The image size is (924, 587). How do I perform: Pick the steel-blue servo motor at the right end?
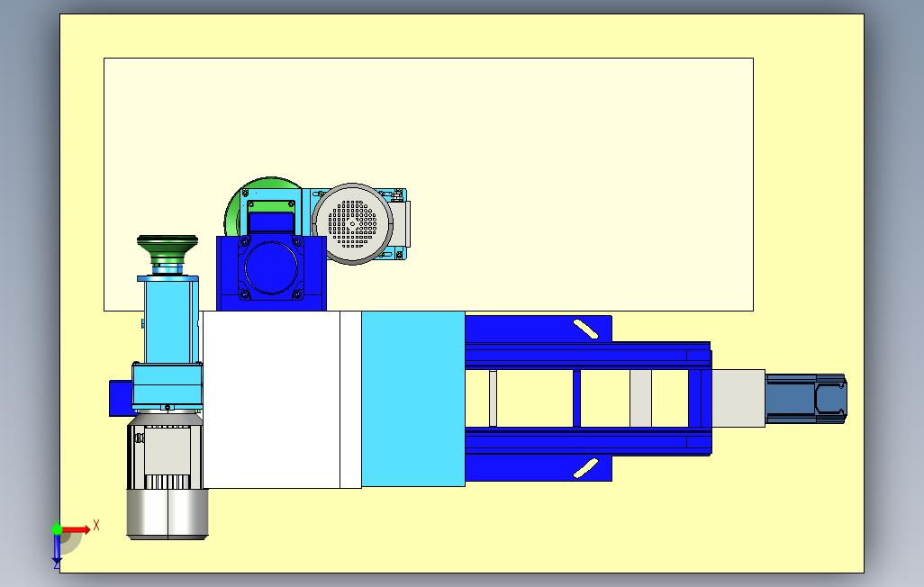click(x=806, y=399)
